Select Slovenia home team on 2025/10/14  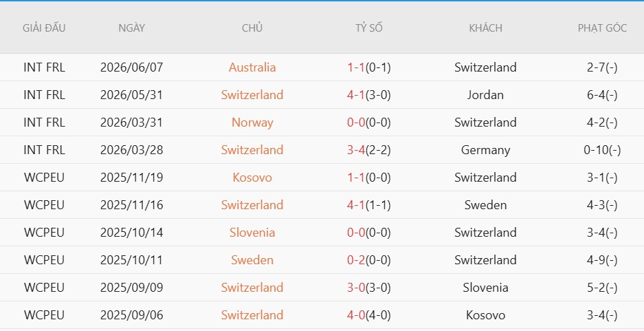tap(252, 233)
